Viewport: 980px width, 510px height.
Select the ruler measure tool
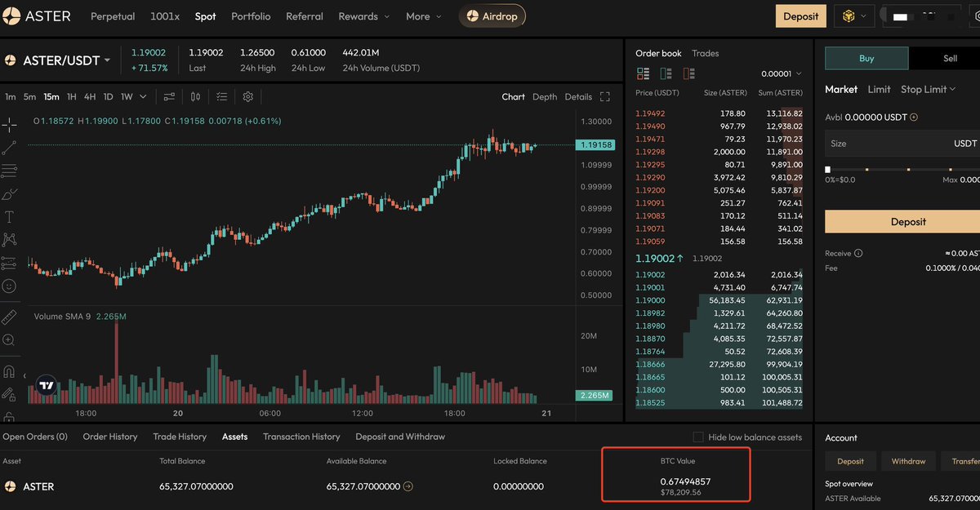click(10, 317)
